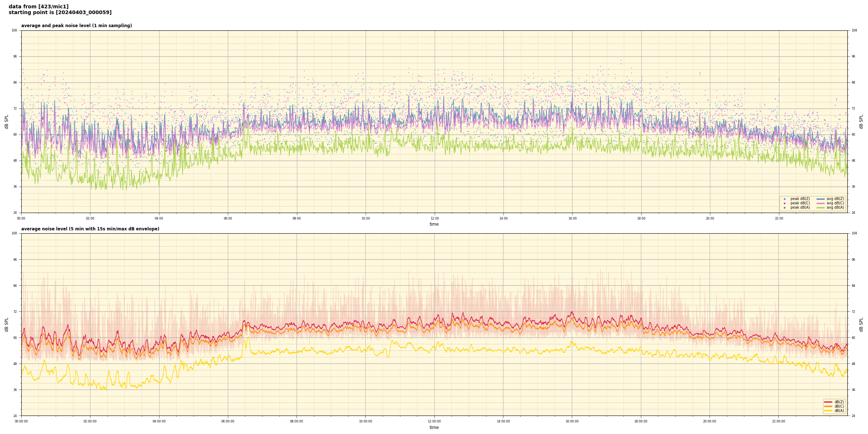
Task: Click the peak dB(Z) legend marker
Action: (x=784, y=199)
